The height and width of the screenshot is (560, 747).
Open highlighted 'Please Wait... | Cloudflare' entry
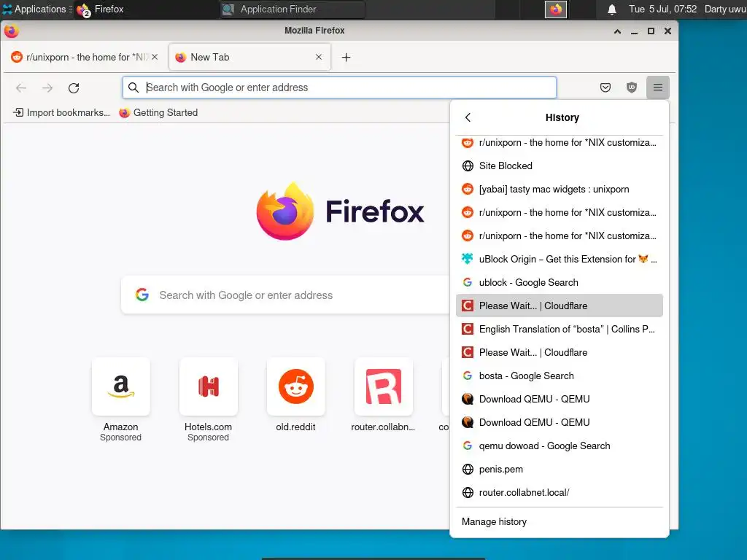click(560, 306)
